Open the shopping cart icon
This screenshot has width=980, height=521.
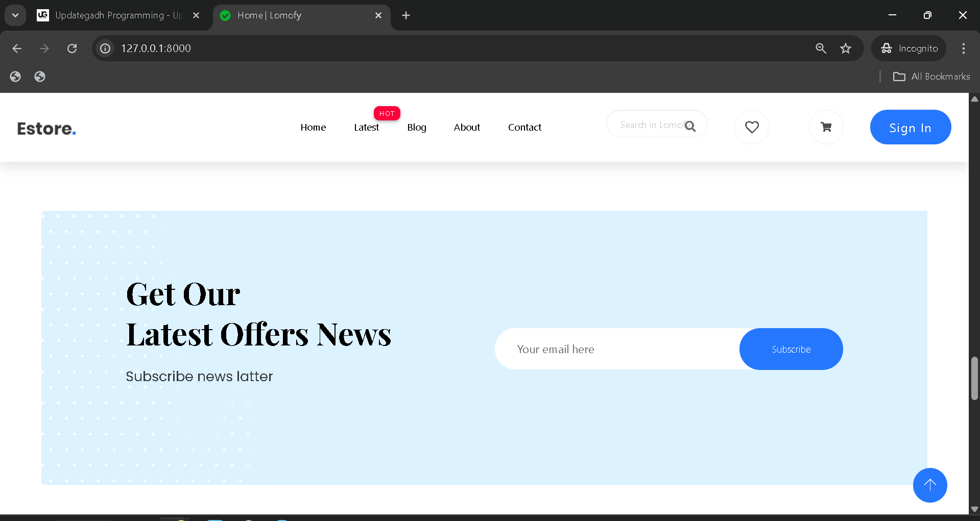point(826,127)
